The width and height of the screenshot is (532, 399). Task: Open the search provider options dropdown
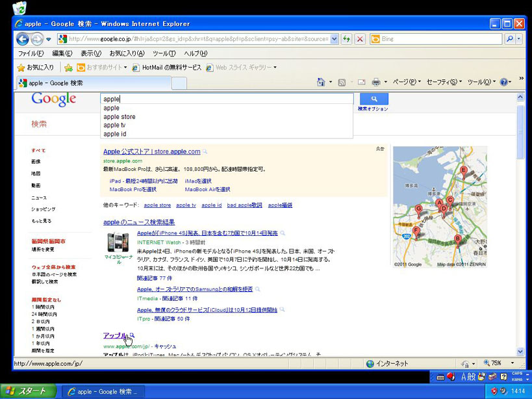[519, 39]
